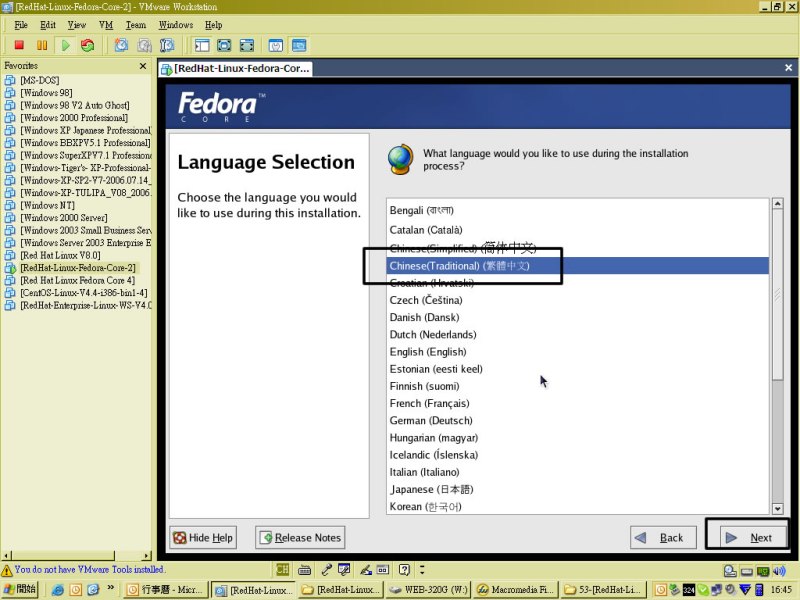Close the Favorites panel

pos(143,66)
